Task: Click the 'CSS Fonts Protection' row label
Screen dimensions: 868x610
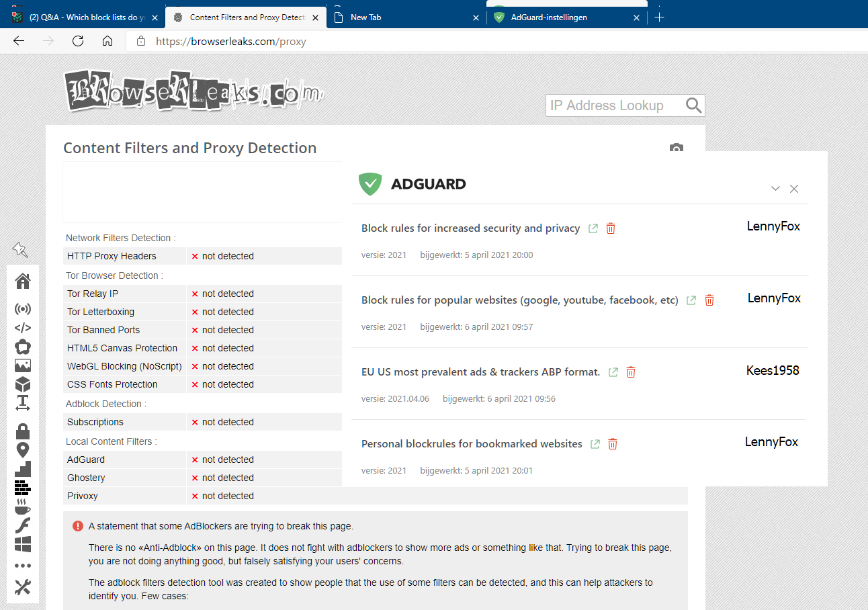Action: click(x=112, y=384)
